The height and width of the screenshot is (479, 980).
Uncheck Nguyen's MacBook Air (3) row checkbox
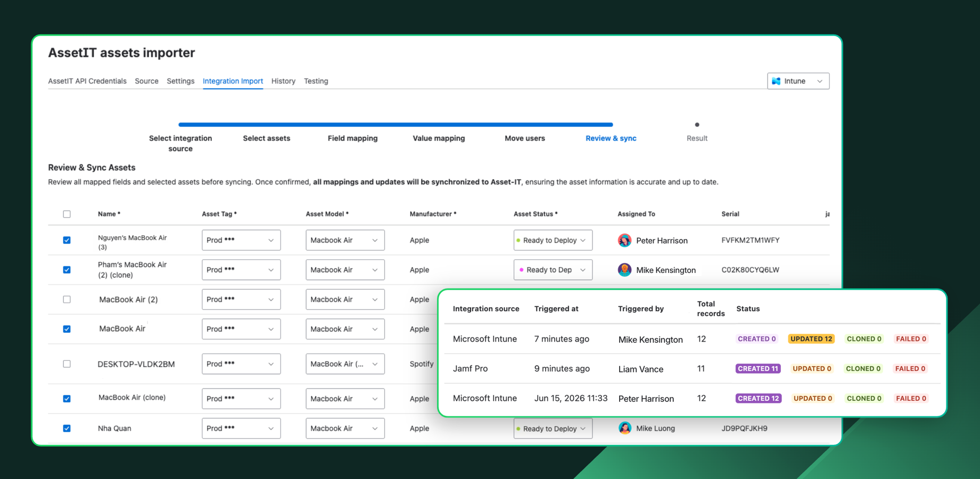(67, 240)
